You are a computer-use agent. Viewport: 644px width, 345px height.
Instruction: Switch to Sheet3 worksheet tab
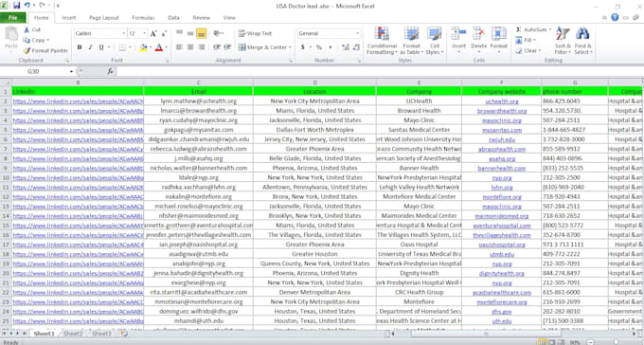tap(101, 334)
